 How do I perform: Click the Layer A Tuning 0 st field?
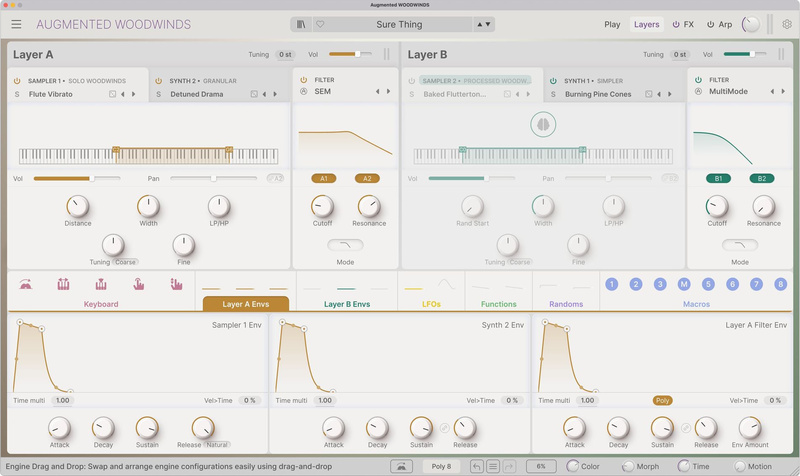(x=285, y=54)
